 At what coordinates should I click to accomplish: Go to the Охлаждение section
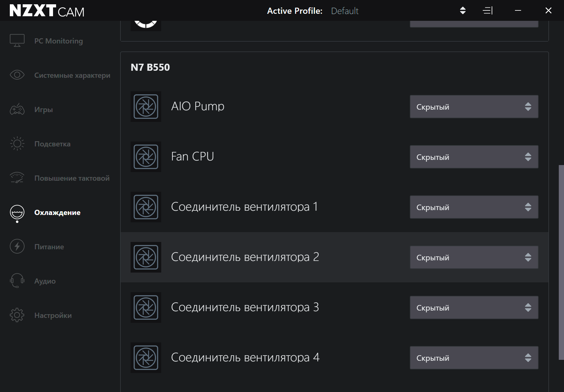[57, 213]
